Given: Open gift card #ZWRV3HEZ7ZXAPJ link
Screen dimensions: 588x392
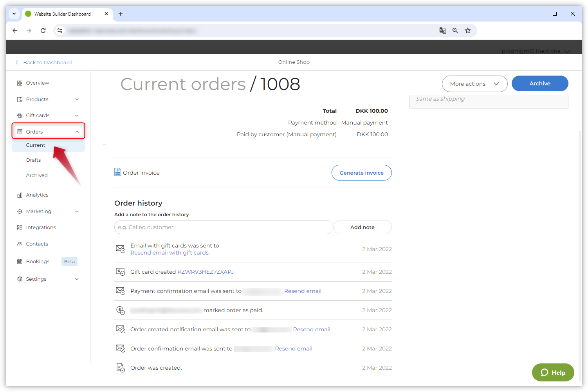Looking at the screenshot, I should 206,272.
